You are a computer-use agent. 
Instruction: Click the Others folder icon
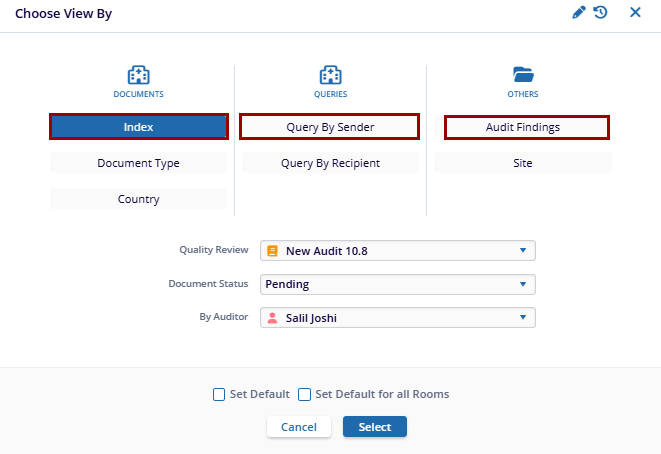click(x=523, y=75)
